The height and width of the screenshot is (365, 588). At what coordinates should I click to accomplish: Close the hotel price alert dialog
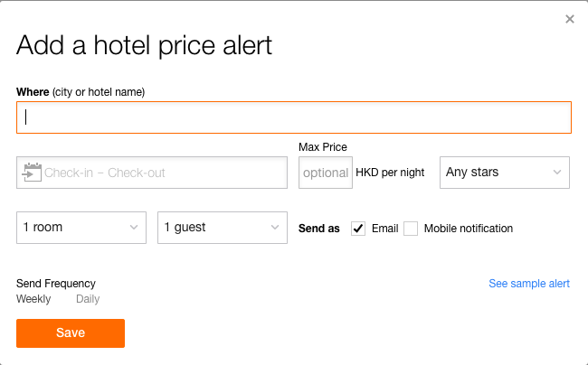570,19
